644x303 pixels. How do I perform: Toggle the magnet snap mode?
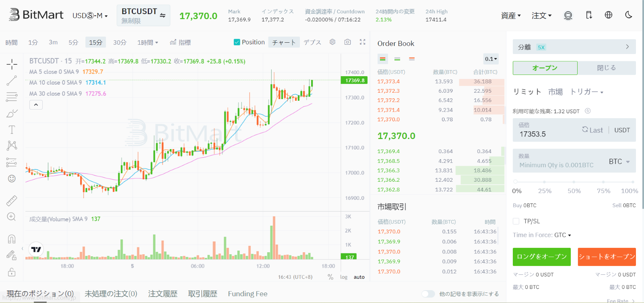pyautogui.click(x=12, y=239)
